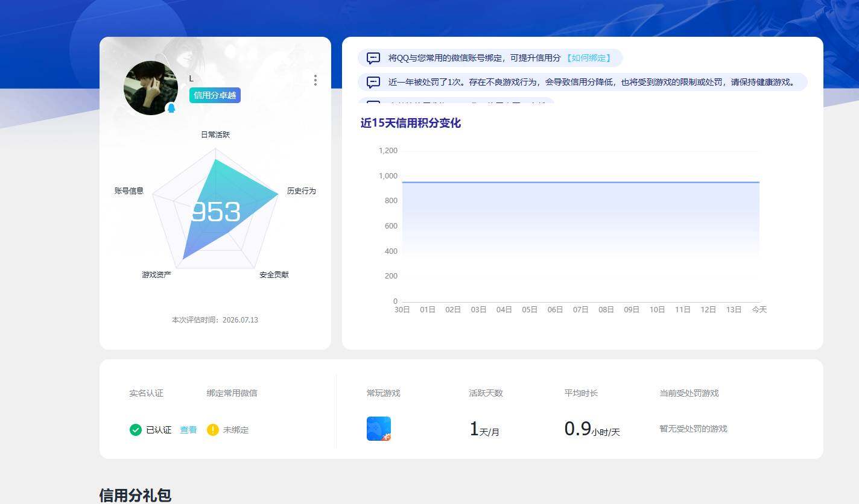Click the 0.9小时/天 average duration value

click(592, 429)
